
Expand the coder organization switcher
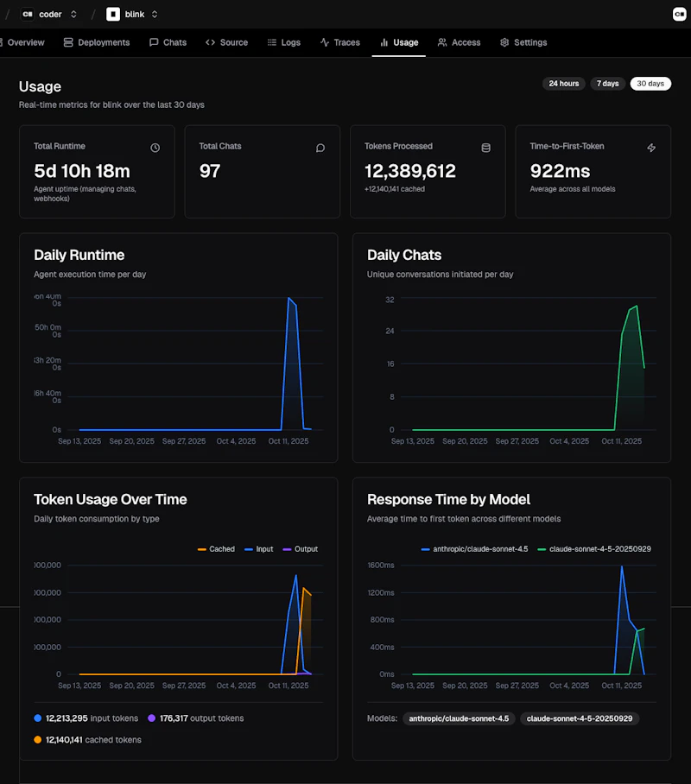[x=73, y=15]
